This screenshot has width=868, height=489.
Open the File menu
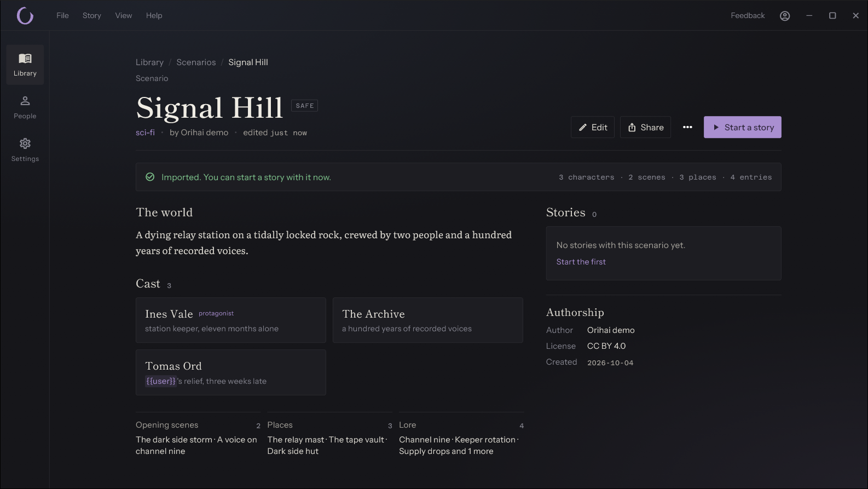(62, 15)
